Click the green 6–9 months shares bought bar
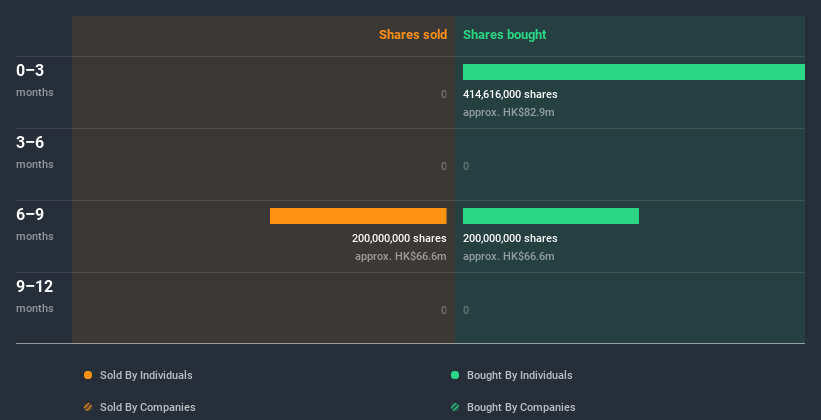Screen dimensions: 821x420 tap(551, 216)
